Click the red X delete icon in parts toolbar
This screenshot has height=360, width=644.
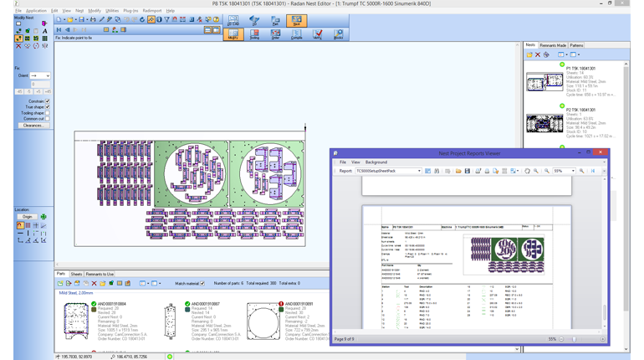(95, 284)
